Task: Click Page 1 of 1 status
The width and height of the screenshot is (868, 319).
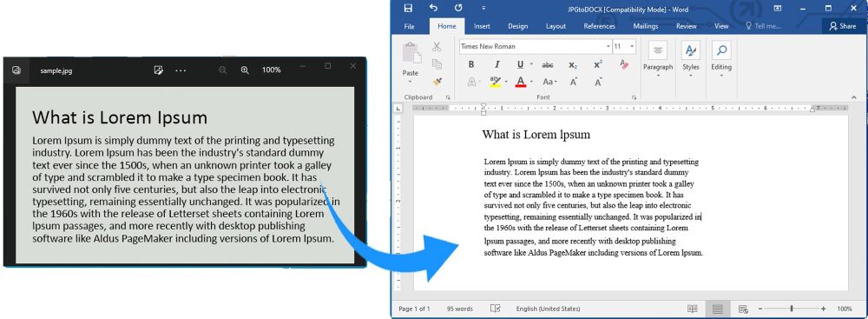Action: coord(414,309)
